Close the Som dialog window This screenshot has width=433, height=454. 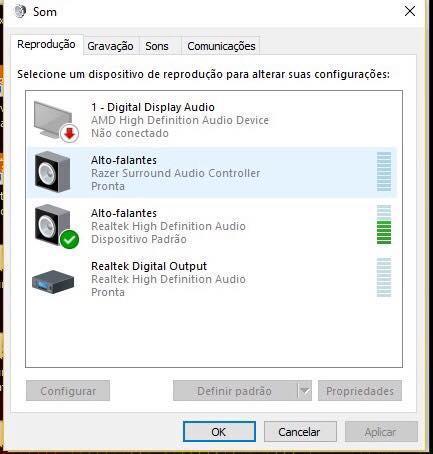coord(410,11)
